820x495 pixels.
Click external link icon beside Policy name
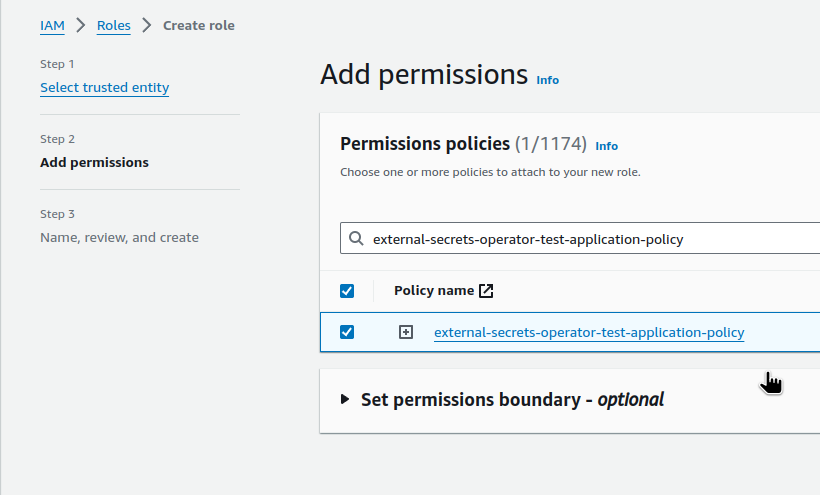click(486, 291)
